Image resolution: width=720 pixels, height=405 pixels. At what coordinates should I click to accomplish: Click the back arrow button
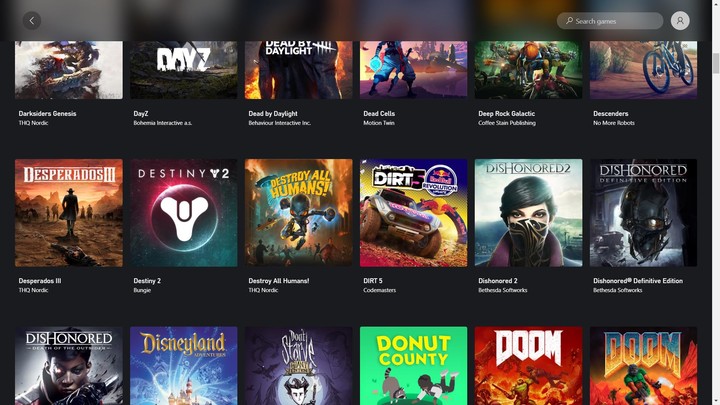click(32, 21)
